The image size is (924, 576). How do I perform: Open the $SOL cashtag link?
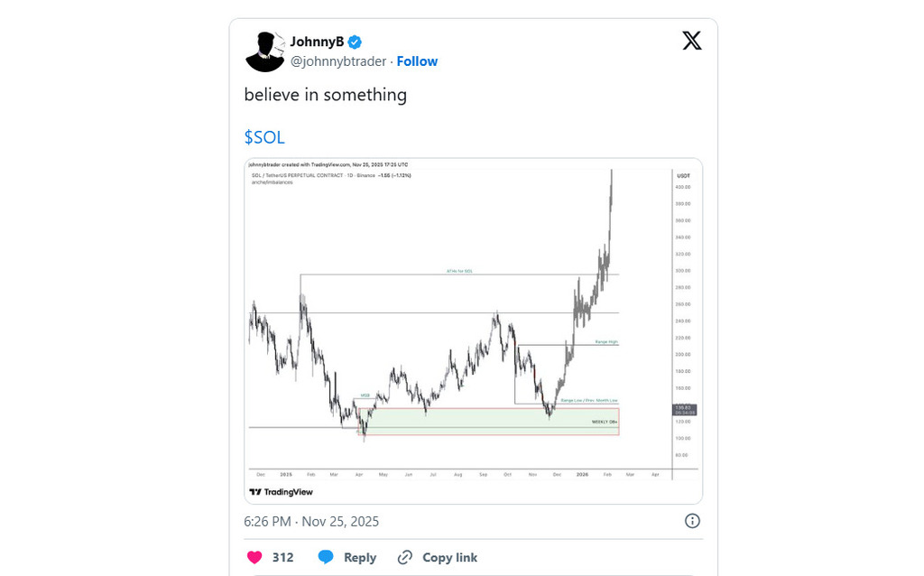click(x=264, y=137)
